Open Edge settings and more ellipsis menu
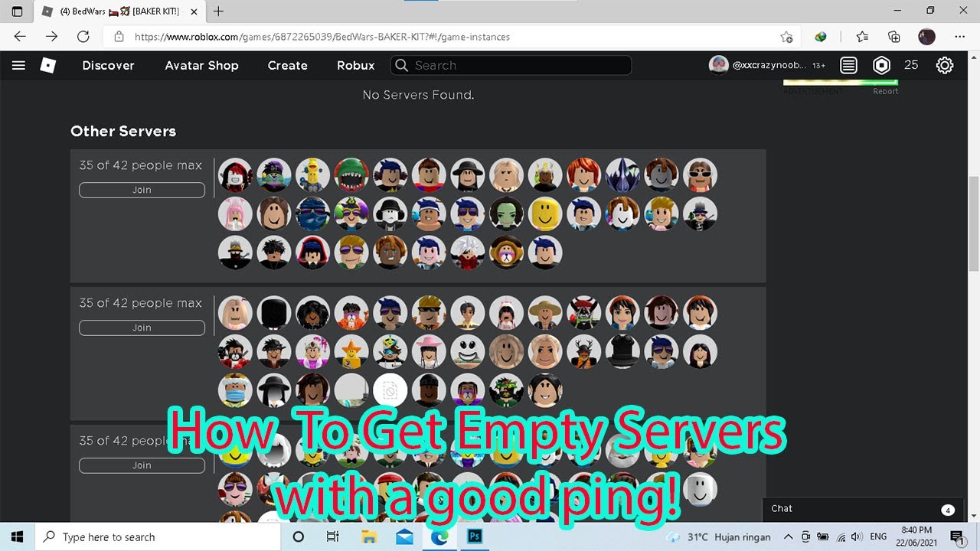The width and height of the screenshot is (980, 551). tap(960, 36)
